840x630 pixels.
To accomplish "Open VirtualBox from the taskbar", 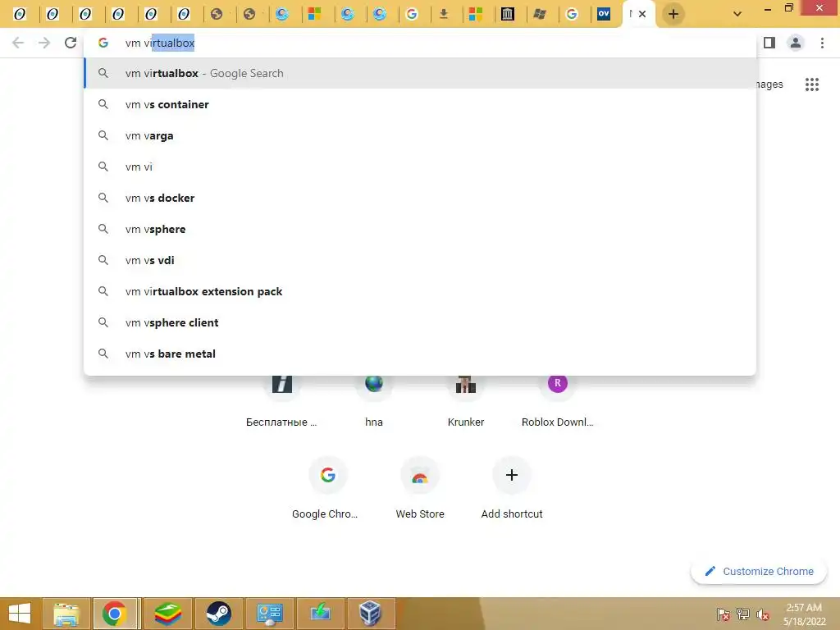I will click(x=371, y=614).
